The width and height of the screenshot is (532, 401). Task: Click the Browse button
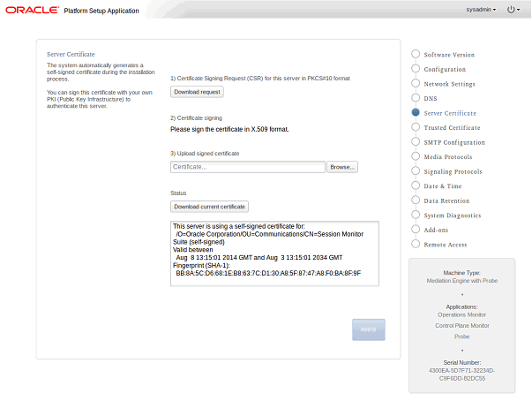tap(342, 167)
